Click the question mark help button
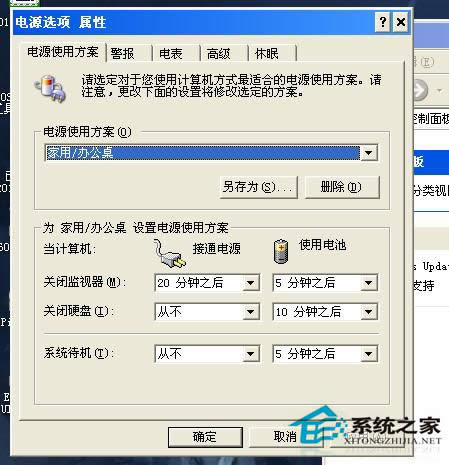Image resolution: width=449 pixels, height=465 pixels. coord(383,22)
